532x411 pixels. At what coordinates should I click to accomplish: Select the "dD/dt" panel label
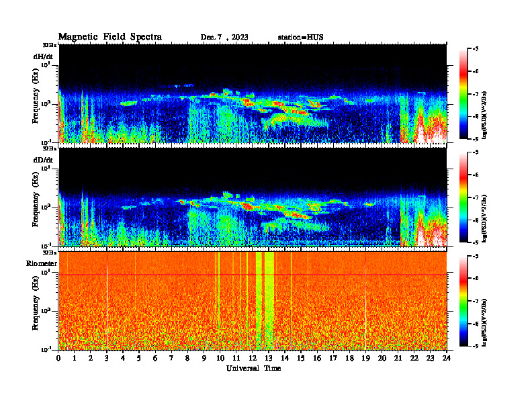click(43, 160)
